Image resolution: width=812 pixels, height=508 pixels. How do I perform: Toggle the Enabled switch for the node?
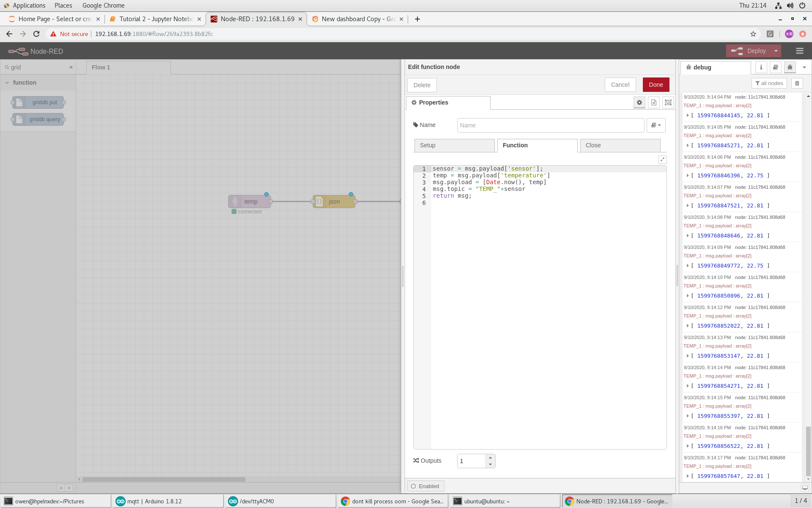click(425, 486)
